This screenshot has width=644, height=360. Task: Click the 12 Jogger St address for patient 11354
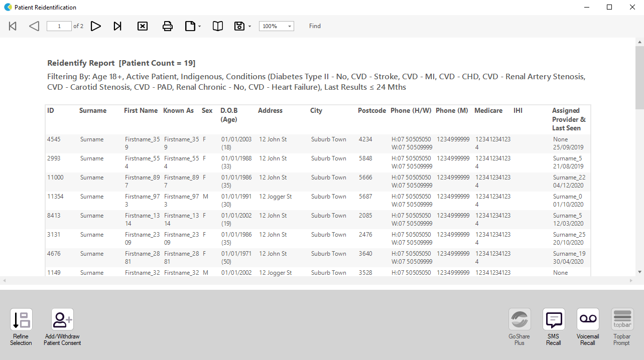(275, 197)
